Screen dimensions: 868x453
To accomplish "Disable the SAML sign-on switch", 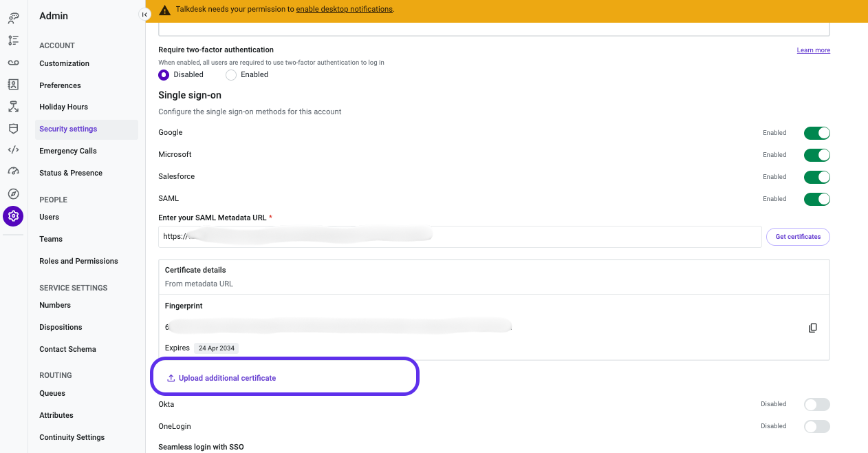I will point(817,199).
